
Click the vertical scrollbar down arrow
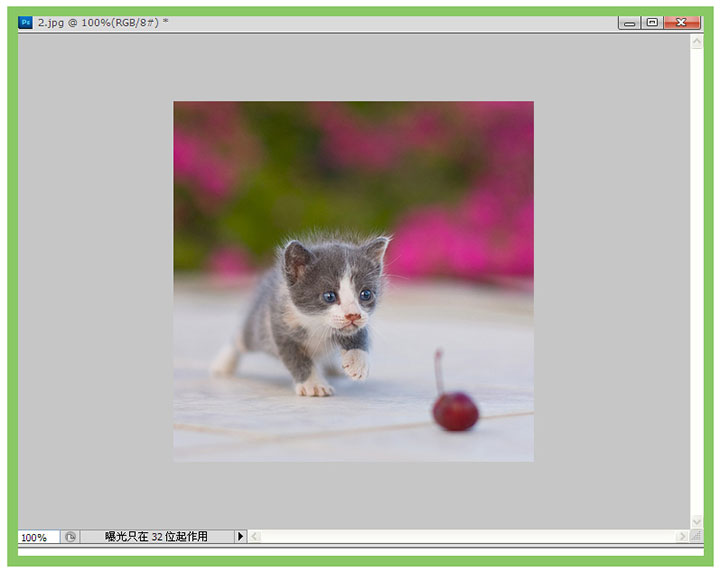point(697,521)
